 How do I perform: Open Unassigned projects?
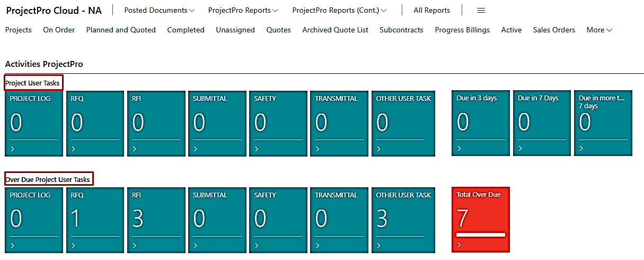[235, 30]
